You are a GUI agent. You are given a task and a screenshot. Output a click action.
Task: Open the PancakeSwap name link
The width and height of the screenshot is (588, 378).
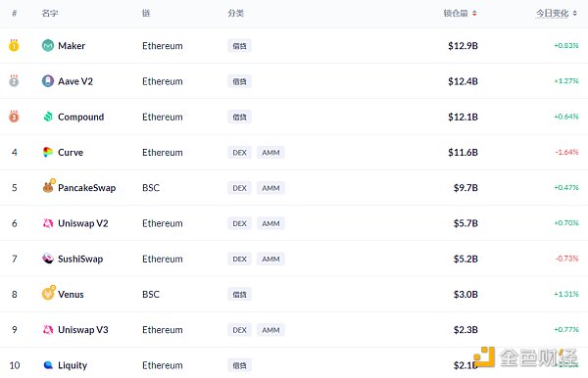pyautogui.click(x=86, y=188)
